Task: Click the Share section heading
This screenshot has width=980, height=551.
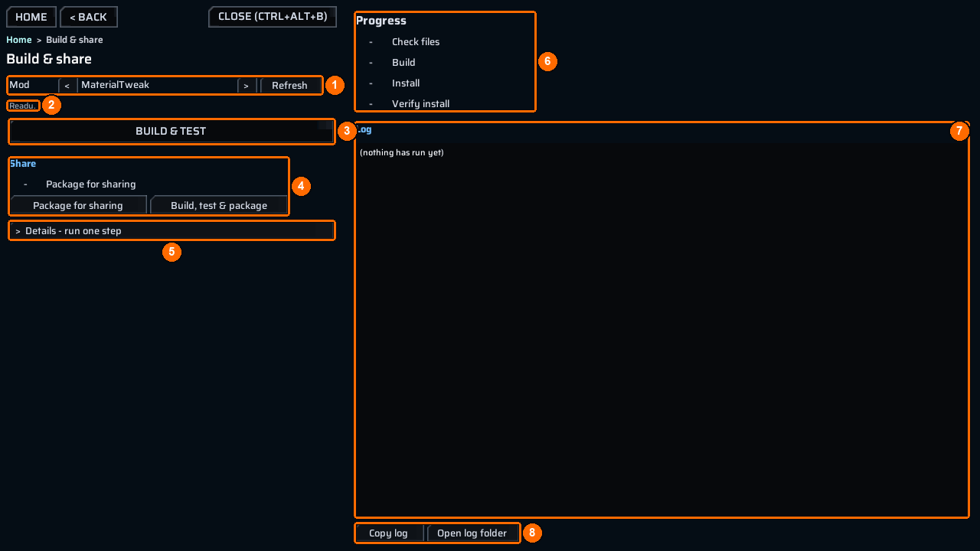Action: (23, 164)
